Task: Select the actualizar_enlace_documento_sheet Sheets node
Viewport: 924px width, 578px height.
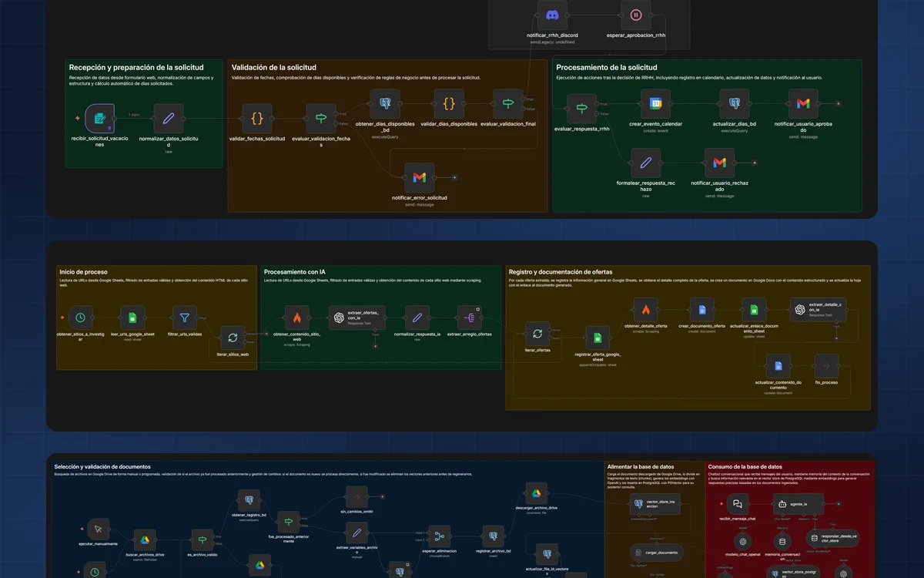Action: [x=755, y=310]
